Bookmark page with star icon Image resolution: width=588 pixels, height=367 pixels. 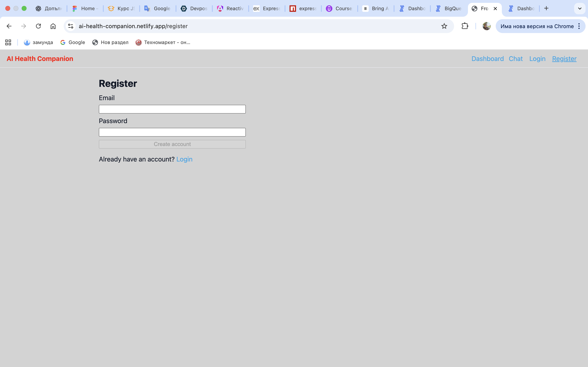point(444,26)
